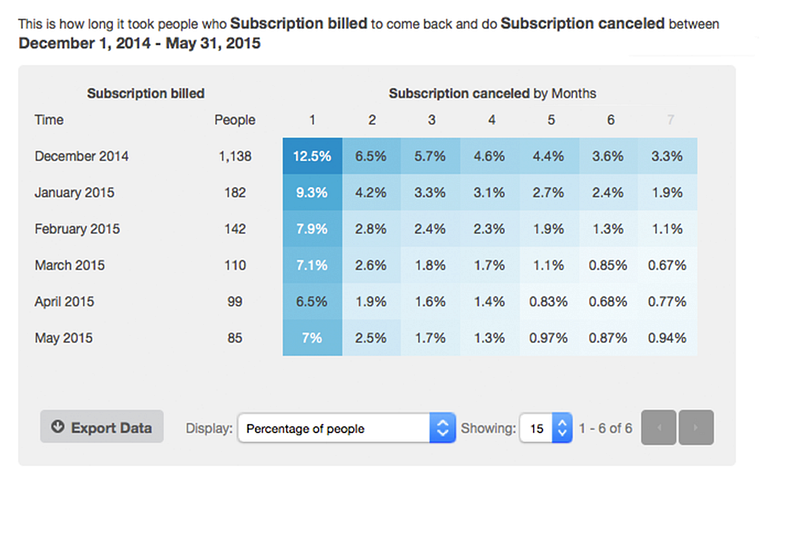The image size is (800, 540).
Task: Open the Showing rows-per-page dropdown
Action: (x=546, y=428)
